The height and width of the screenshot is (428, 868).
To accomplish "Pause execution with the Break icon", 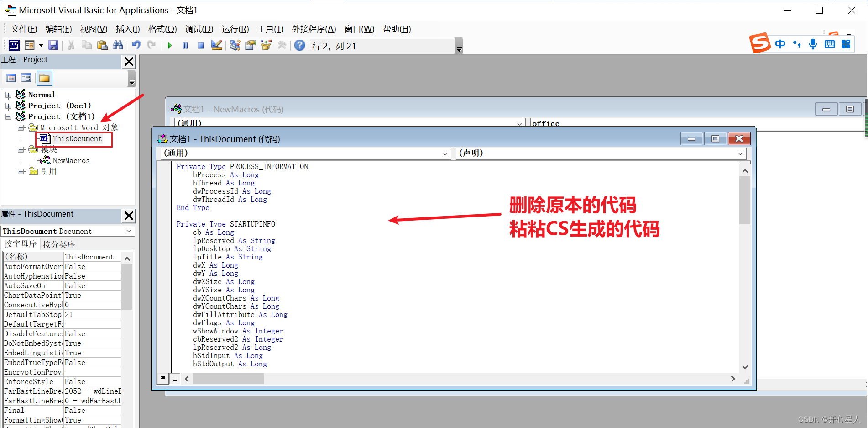I will click(x=185, y=45).
